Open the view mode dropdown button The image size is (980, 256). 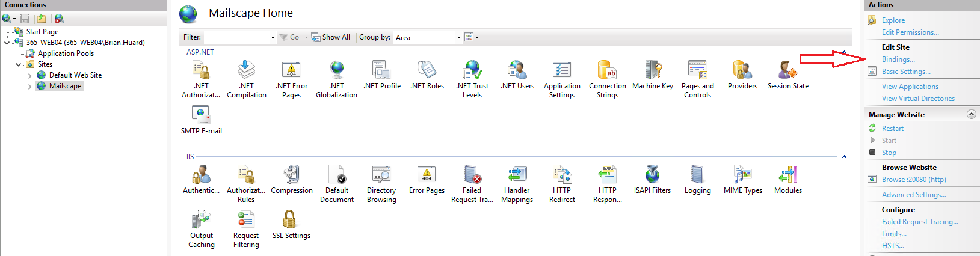[472, 37]
